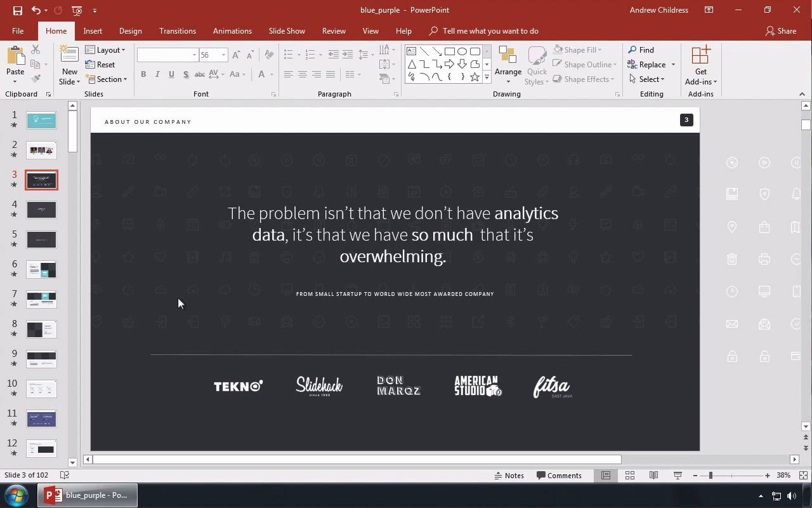Click the Reset slide button
This screenshot has width=812, height=508.
pos(100,65)
